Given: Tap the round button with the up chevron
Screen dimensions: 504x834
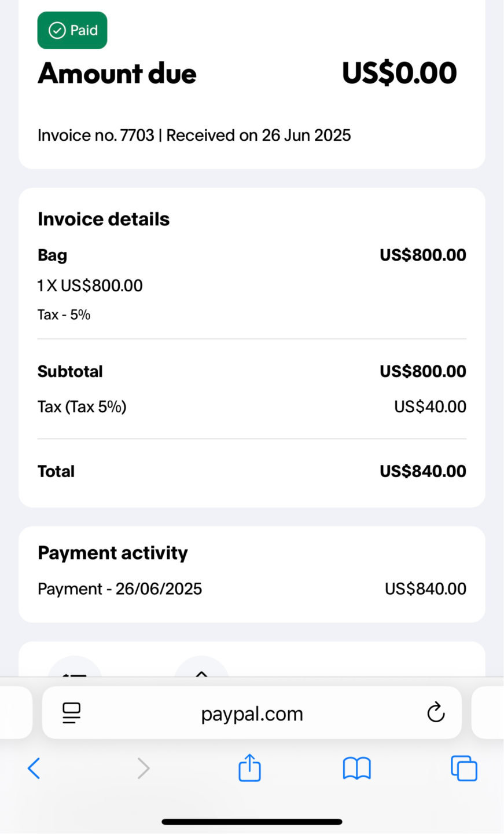Looking at the screenshot, I should tap(201, 667).
